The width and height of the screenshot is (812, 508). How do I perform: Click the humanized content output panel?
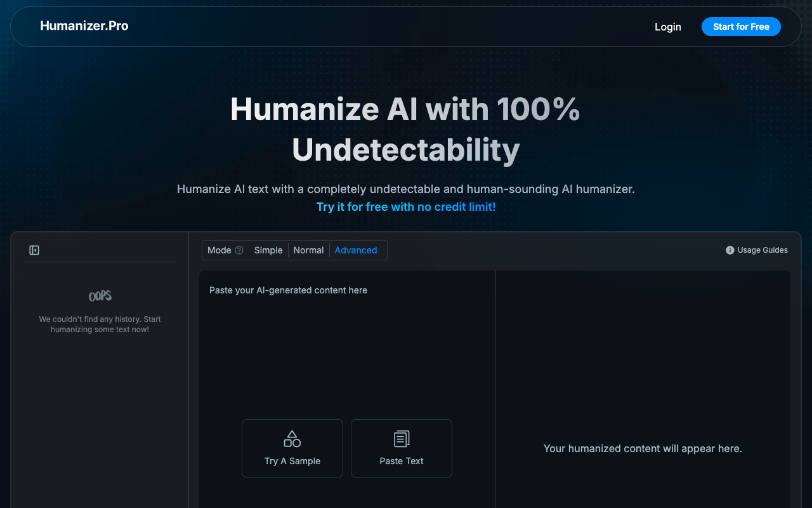coord(642,381)
